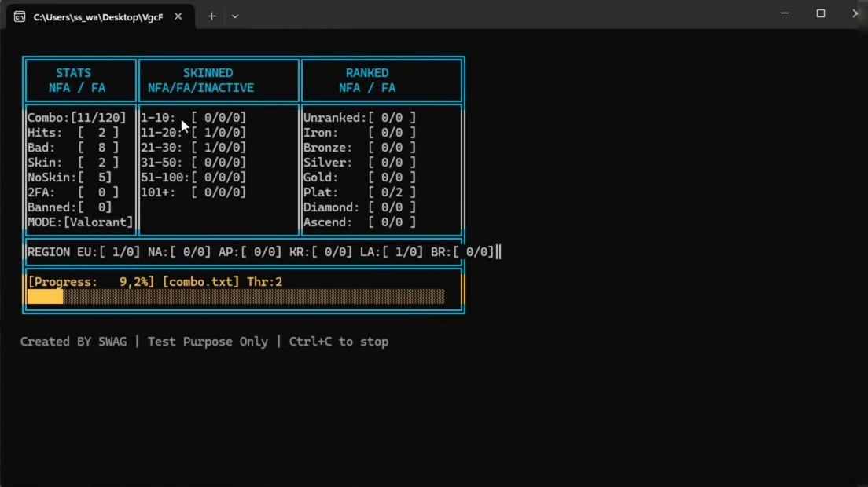Click the Ascend: [ 0/0 ] row
The height and width of the screenshot is (487, 868).
pyautogui.click(x=359, y=222)
